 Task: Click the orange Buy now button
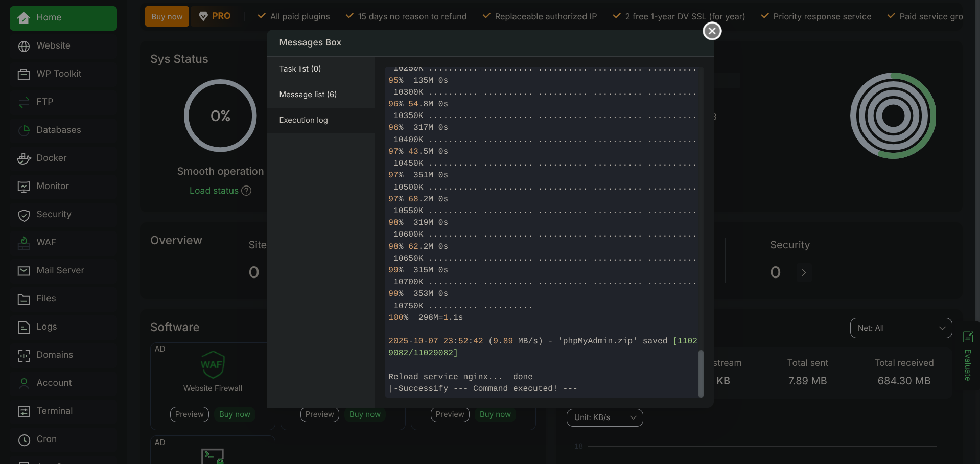pos(167,16)
